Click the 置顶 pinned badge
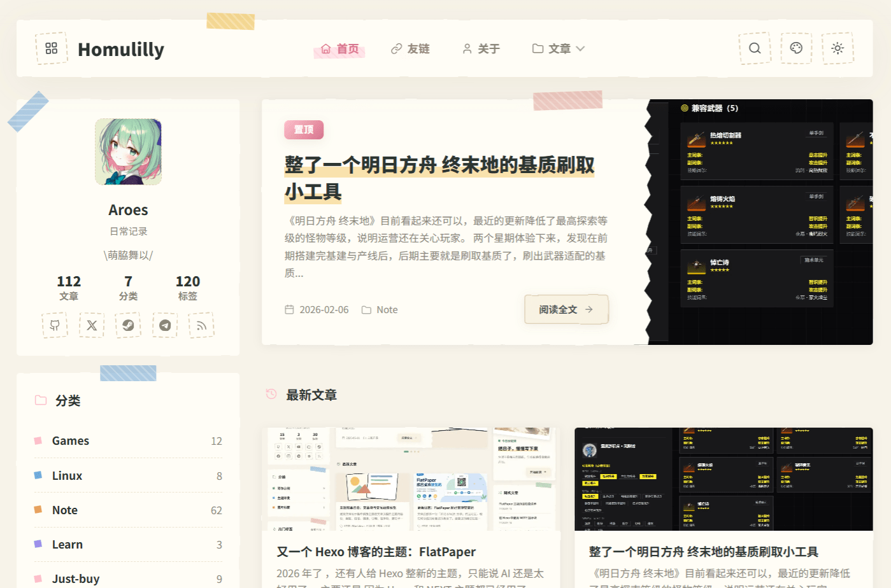The width and height of the screenshot is (891, 588). pyautogui.click(x=304, y=130)
